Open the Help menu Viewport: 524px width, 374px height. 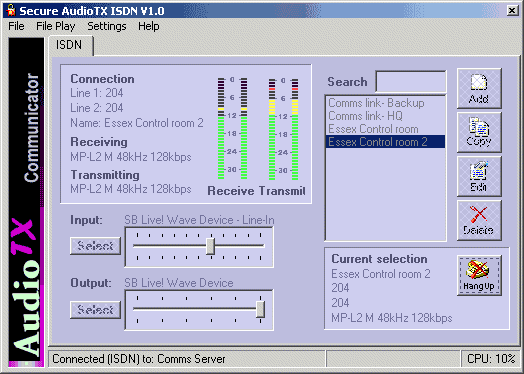click(149, 26)
